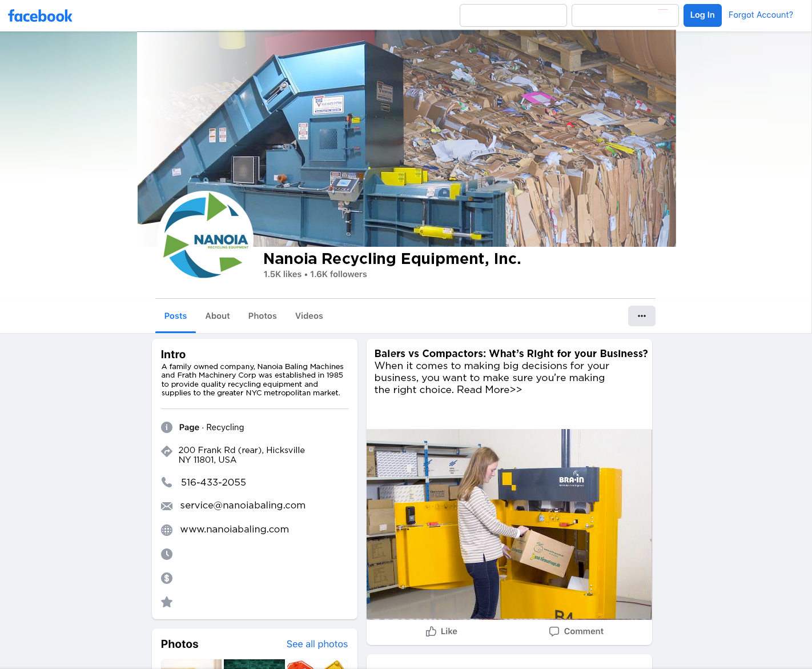Click the Like label under the post
The image size is (812, 669).
[x=449, y=631]
